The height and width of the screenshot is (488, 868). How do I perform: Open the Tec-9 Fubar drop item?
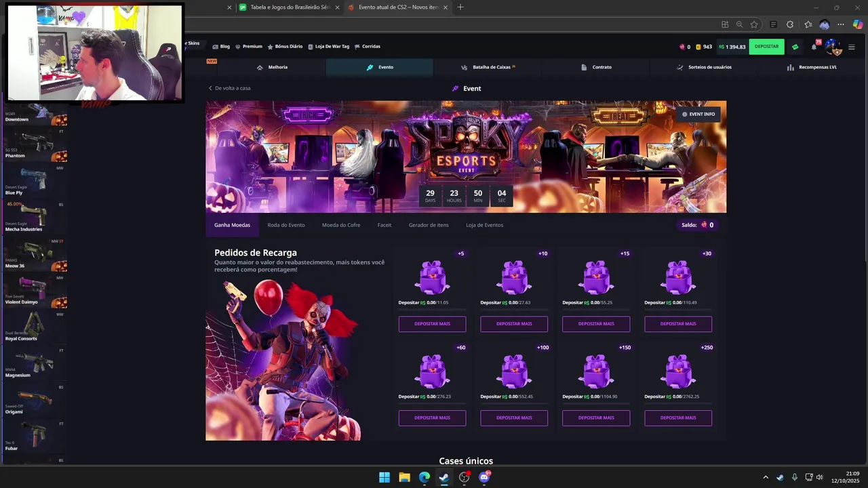tap(35, 436)
